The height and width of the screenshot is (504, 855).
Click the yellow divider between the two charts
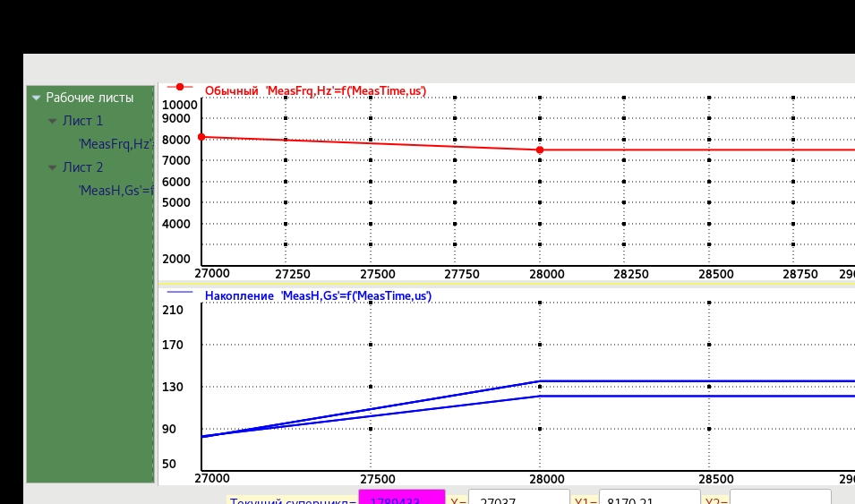click(506, 283)
